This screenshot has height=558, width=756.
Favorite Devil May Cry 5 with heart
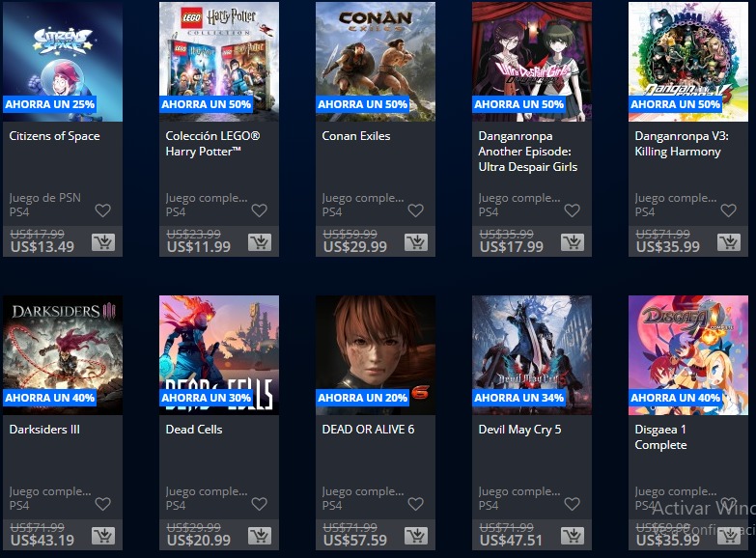pos(572,504)
